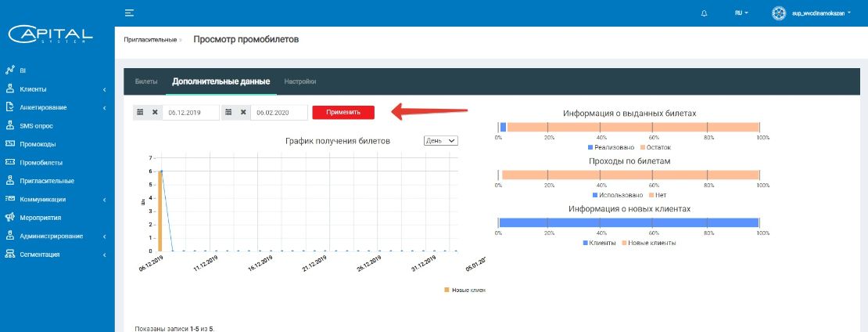
Task: Toggle the Клиенты legend item
Action: [x=600, y=243]
